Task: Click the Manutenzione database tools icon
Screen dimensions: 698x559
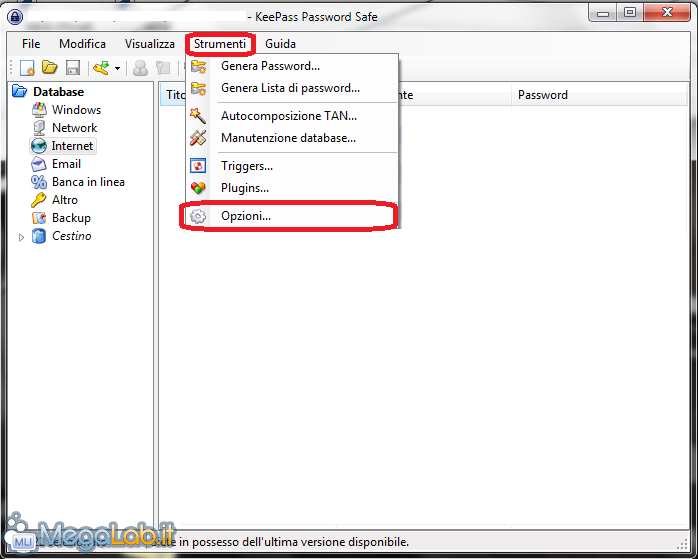Action: (198, 138)
